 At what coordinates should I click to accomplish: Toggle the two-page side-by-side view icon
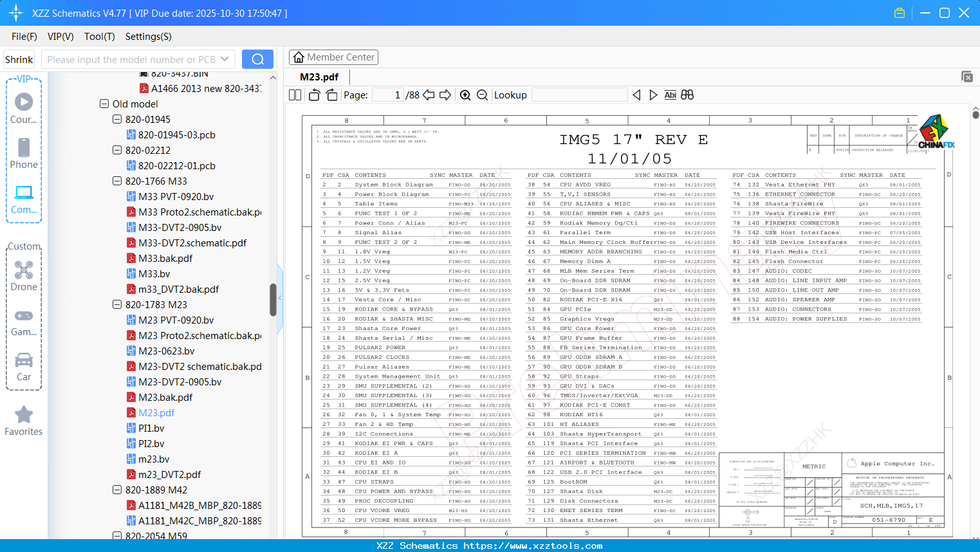(x=295, y=95)
